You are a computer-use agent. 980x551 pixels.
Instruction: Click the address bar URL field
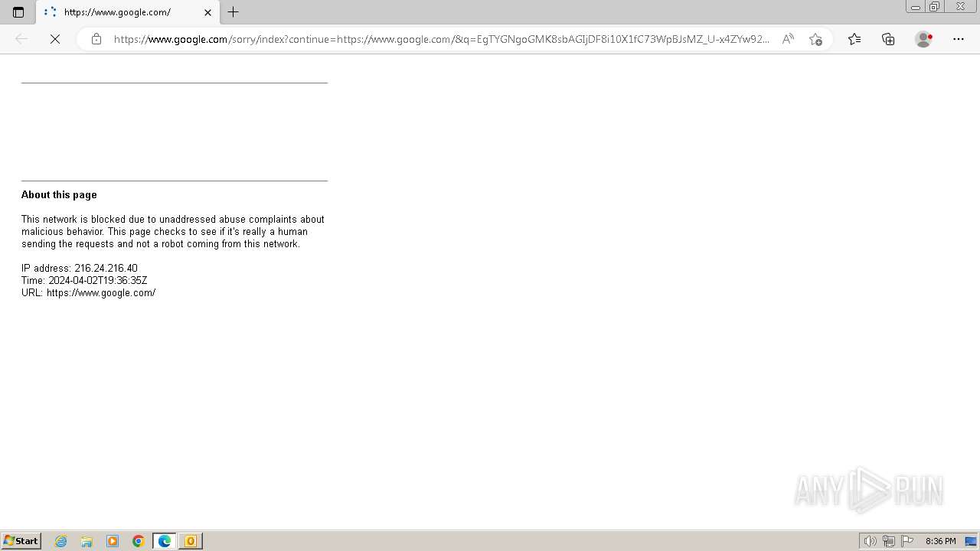tap(441, 39)
